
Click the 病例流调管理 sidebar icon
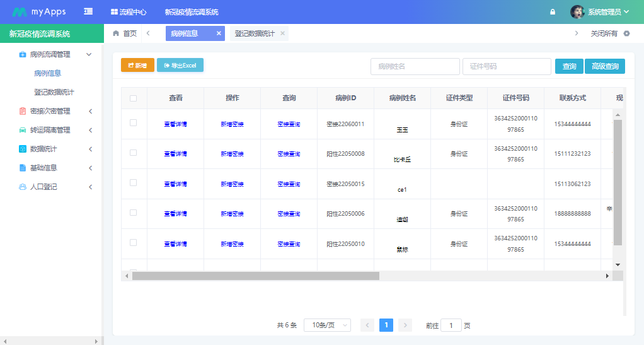(23, 54)
